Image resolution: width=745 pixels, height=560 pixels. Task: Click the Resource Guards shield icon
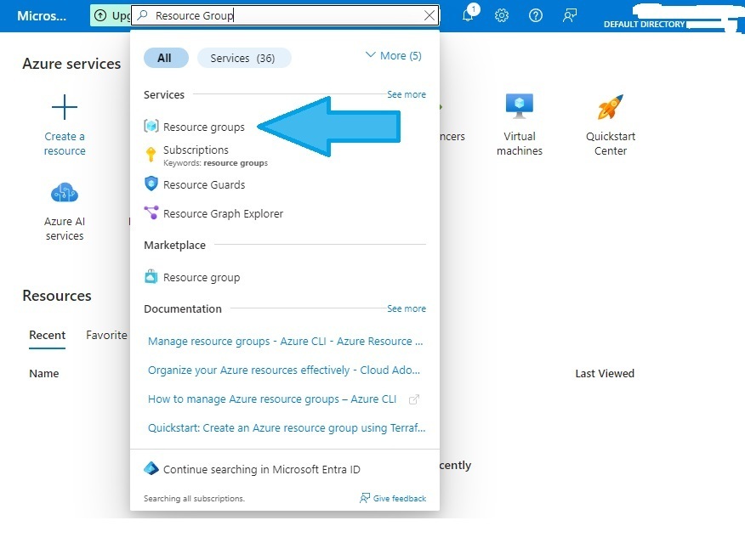151,184
